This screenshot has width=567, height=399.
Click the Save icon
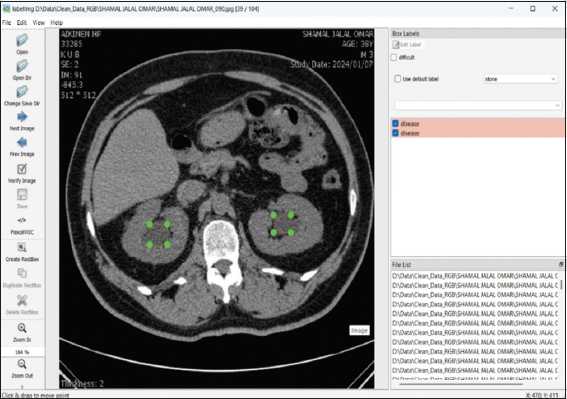[22, 195]
